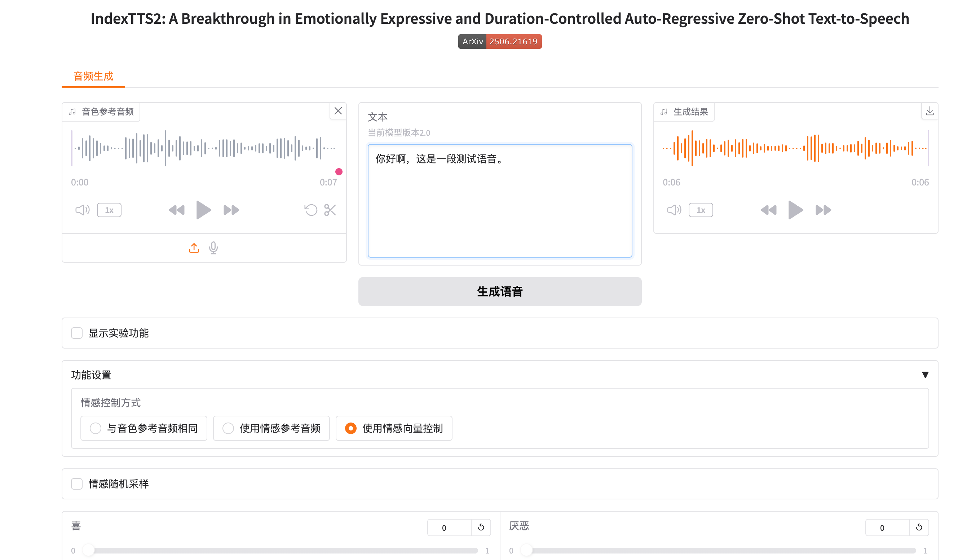This screenshot has width=980, height=560.
Task: Reset the 厌恶 slider value
Action: pyautogui.click(x=918, y=527)
